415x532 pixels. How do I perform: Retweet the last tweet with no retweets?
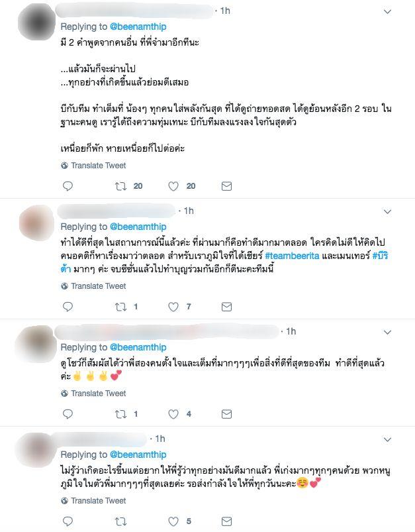pos(120,521)
